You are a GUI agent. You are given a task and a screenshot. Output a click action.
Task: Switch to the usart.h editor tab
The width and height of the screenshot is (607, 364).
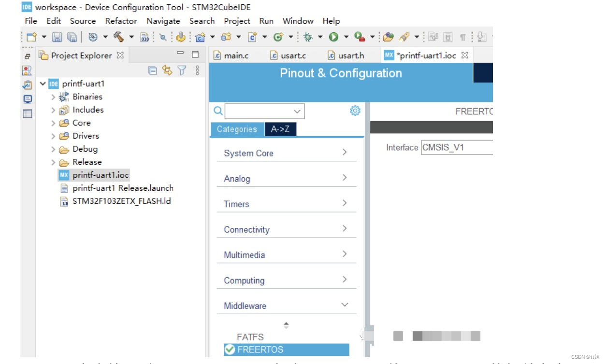click(346, 55)
